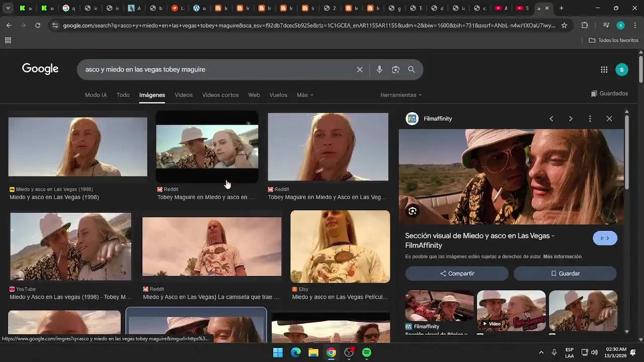Start voice search with microphone icon
644x362 pixels.
pos(379,69)
